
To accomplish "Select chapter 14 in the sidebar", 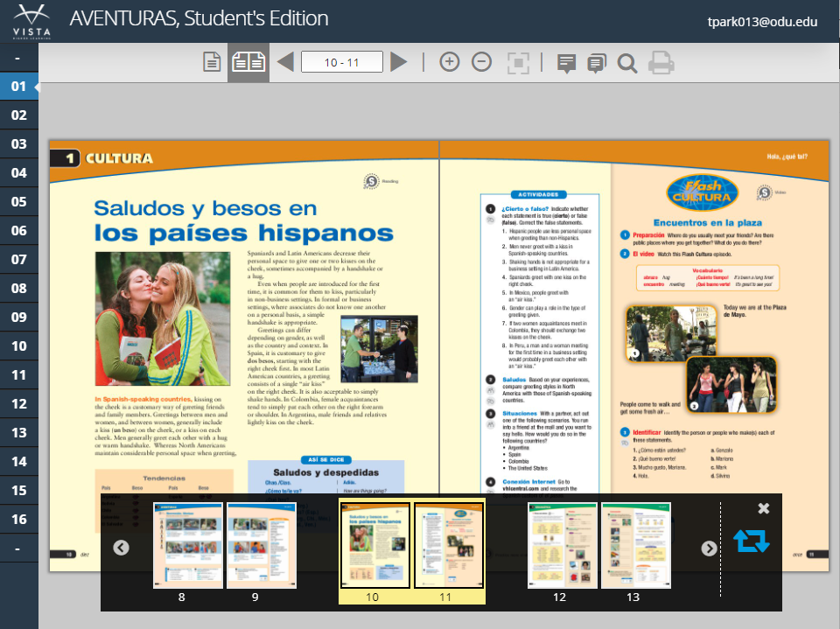I will pos(19,462).
